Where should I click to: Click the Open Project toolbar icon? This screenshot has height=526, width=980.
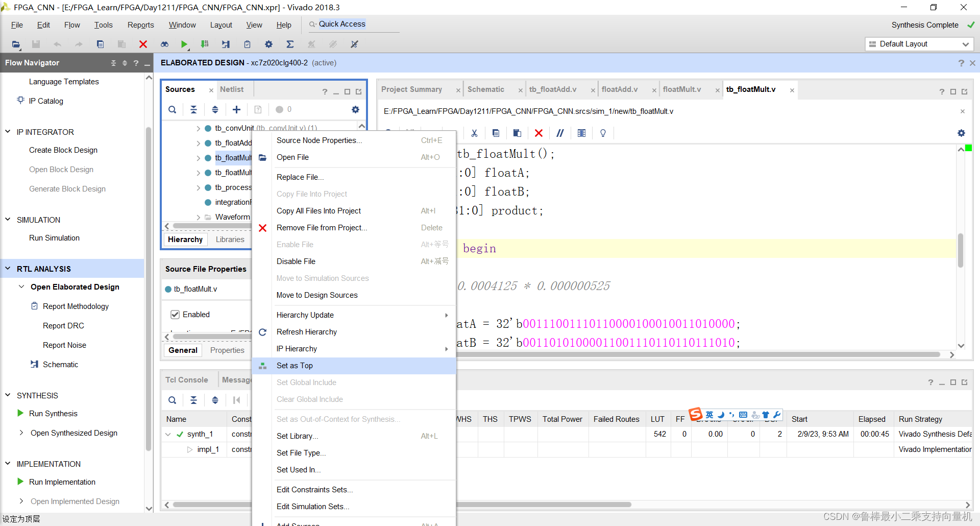16,44
